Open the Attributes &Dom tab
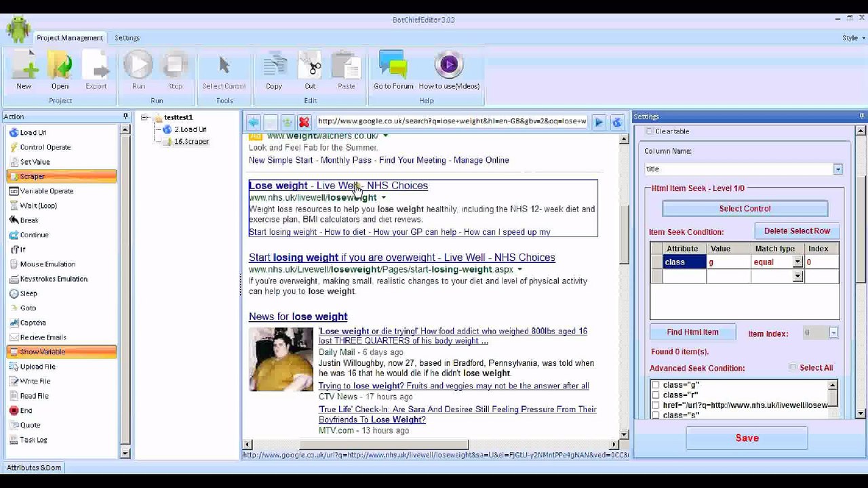Image resolution: width=868 pixels, height=488 pixels. click(34, 468)
